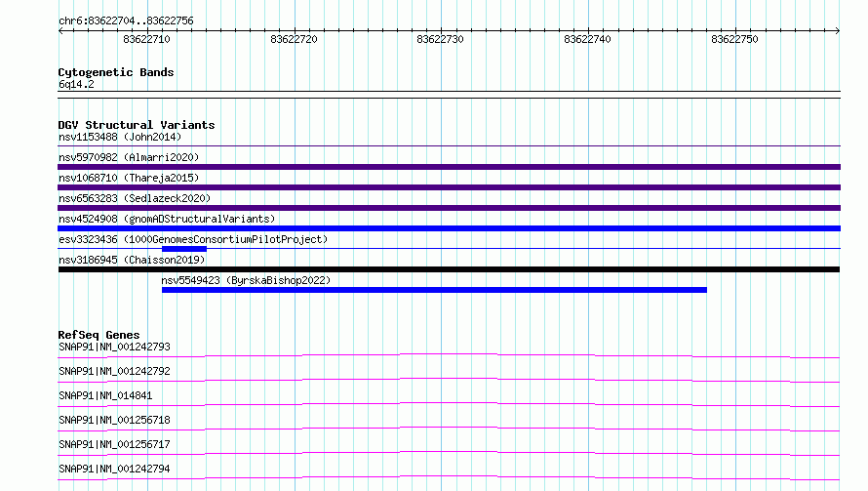The height and width of the screenshot is (491, 868).
Task: Click the blue bar of nsv5549423
Action: pos(435,290)
